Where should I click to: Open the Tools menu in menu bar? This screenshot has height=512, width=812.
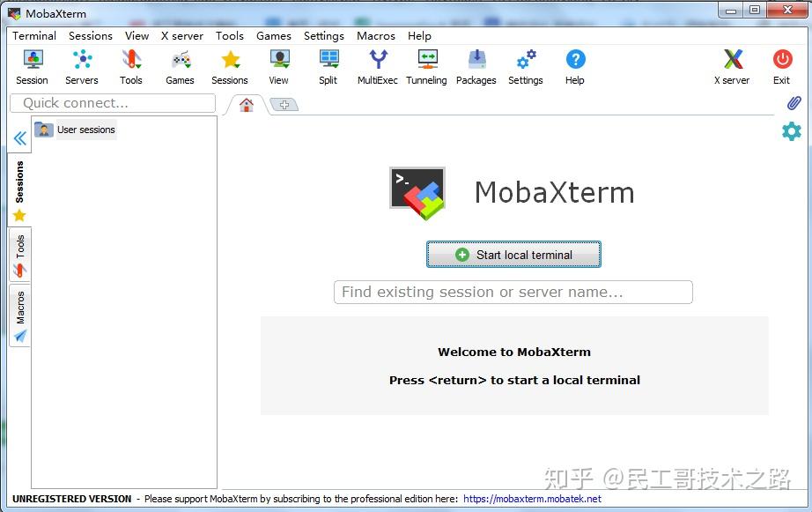tap(229, 36)
